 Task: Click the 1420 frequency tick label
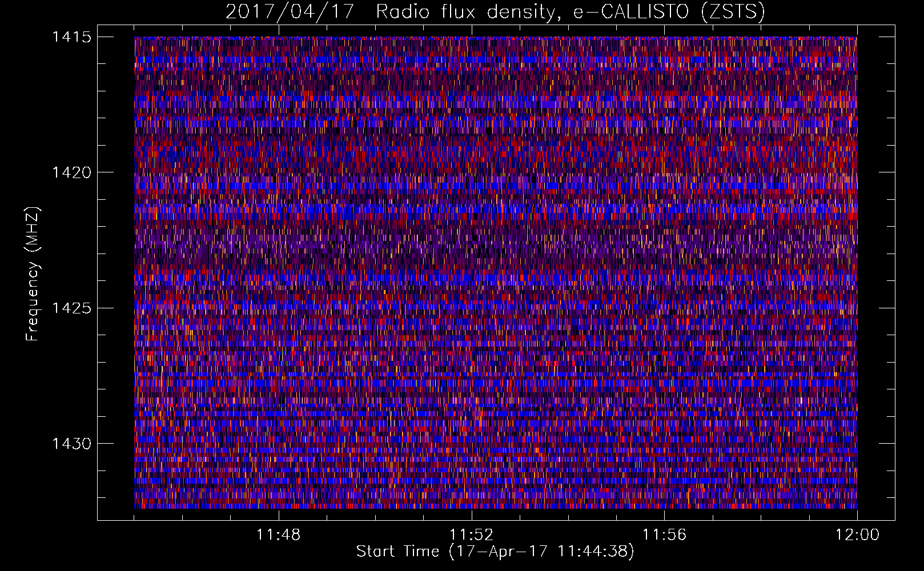pos(72,172)
